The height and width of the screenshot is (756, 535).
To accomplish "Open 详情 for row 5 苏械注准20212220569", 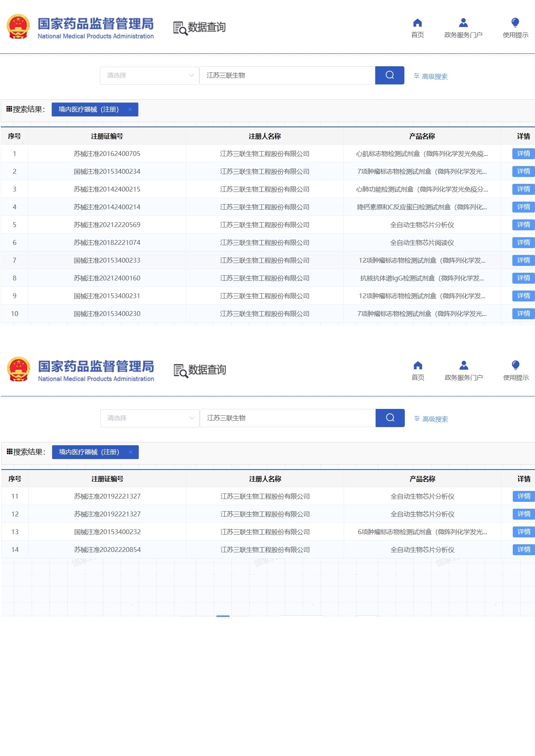I will [524, 225].
